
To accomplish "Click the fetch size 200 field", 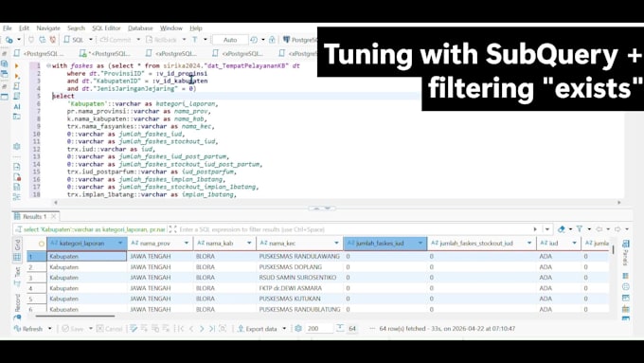I will click(318, 329).
